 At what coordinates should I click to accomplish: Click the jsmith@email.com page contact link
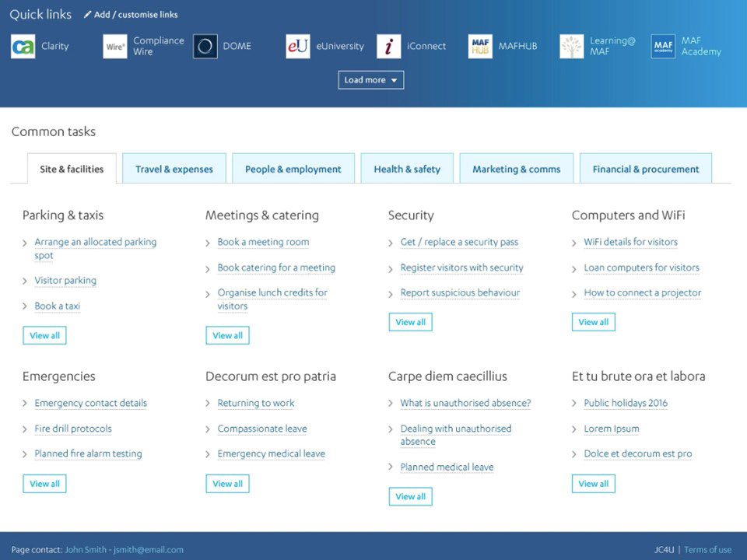[149, 550]
